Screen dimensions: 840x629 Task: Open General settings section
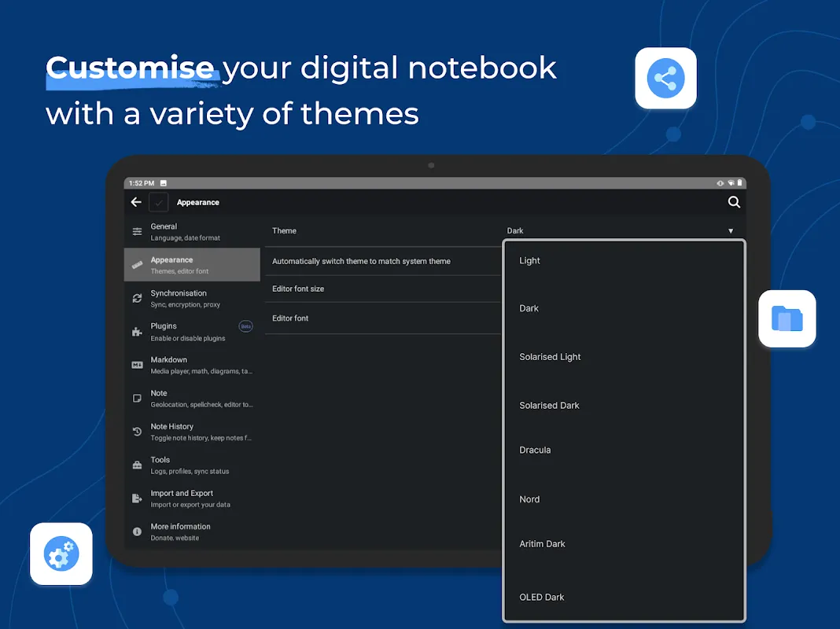coord(192,232)
